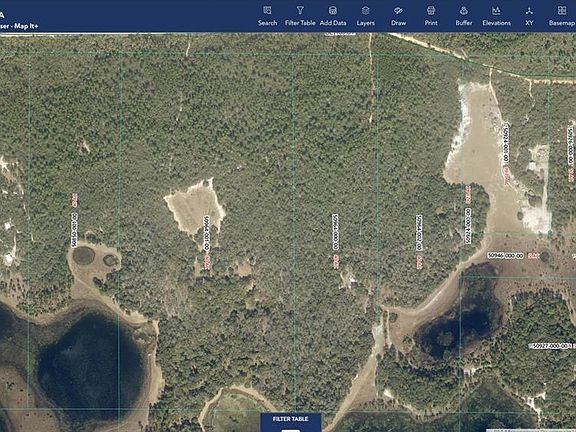Select parcel label 50927-000-00 near the pond
Viewport: 576px width, 432px height.
point(551,346)
